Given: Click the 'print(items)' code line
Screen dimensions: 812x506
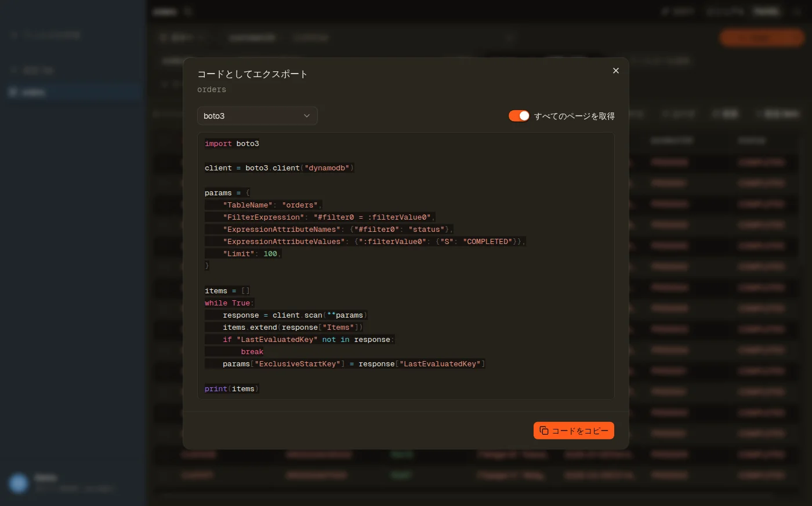Looking at the screenshot, I should click(232, 389).
